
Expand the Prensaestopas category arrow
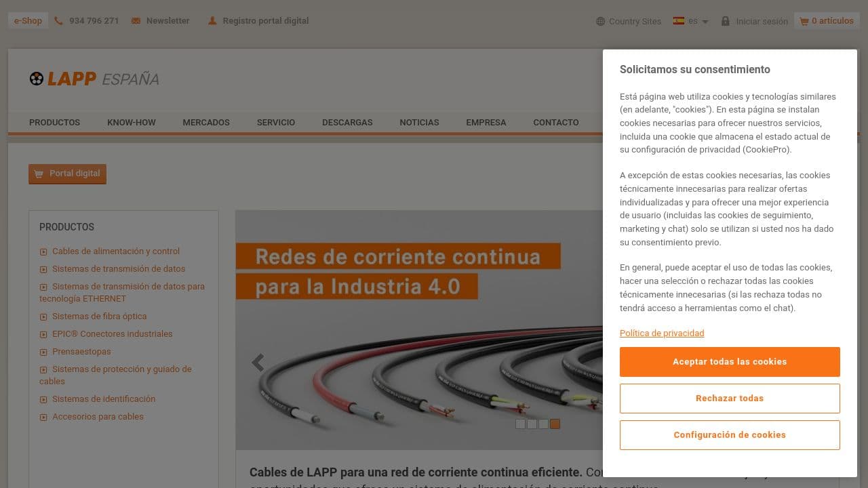tap(43, 352)
